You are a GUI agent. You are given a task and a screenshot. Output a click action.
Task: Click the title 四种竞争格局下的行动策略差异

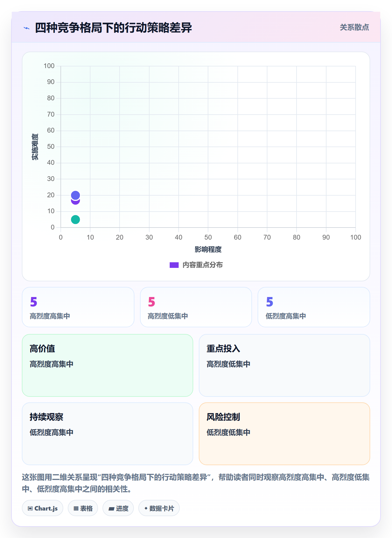113,28
